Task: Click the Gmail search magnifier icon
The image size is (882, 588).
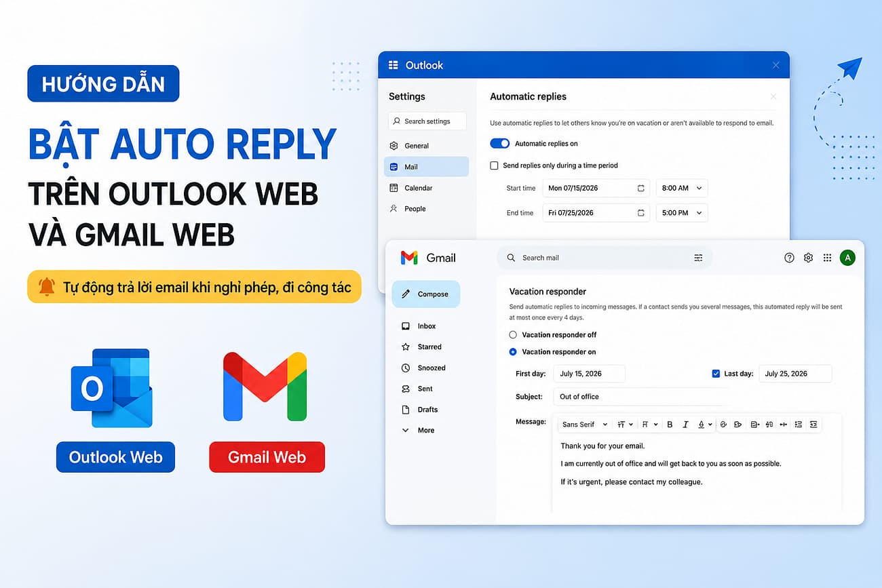Action: point(511,258)
